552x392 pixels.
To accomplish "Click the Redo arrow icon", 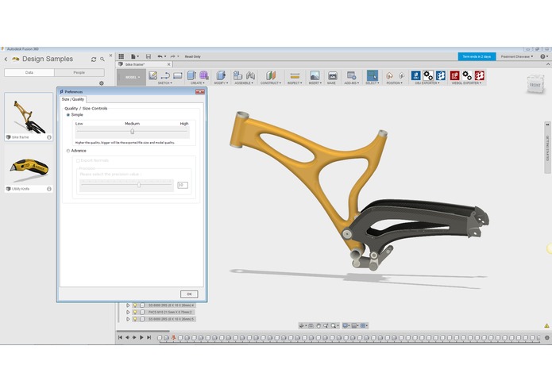I will [x=173, y=56].
